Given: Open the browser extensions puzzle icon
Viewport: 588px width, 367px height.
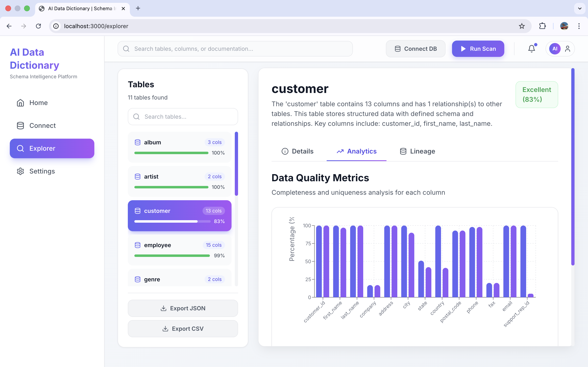Looking at the screenshot, I should pos(542,26).
